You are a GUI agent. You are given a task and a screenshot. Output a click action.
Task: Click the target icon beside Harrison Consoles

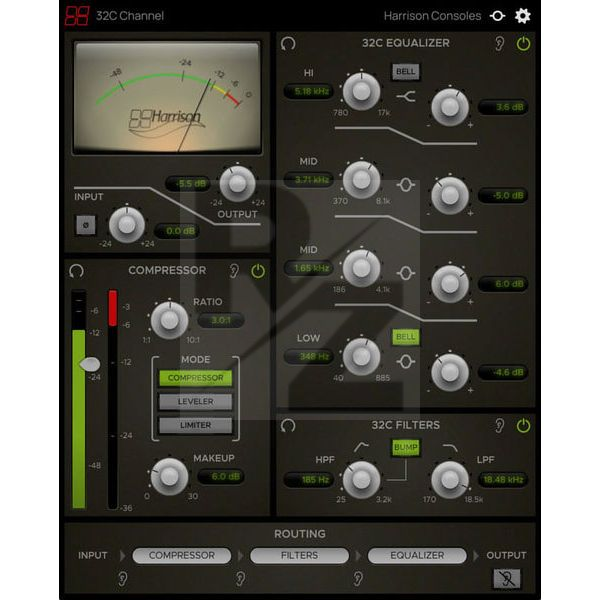[x=497, y=16]
